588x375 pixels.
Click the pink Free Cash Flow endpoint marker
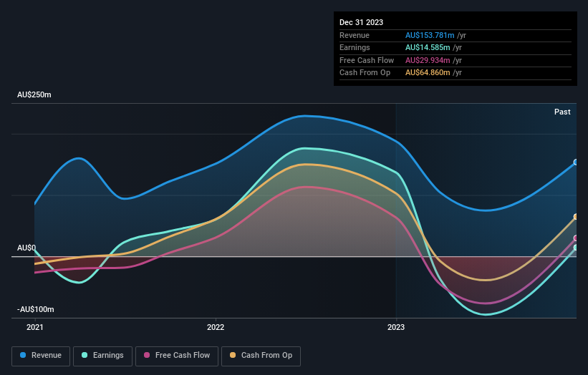point(576,238)
